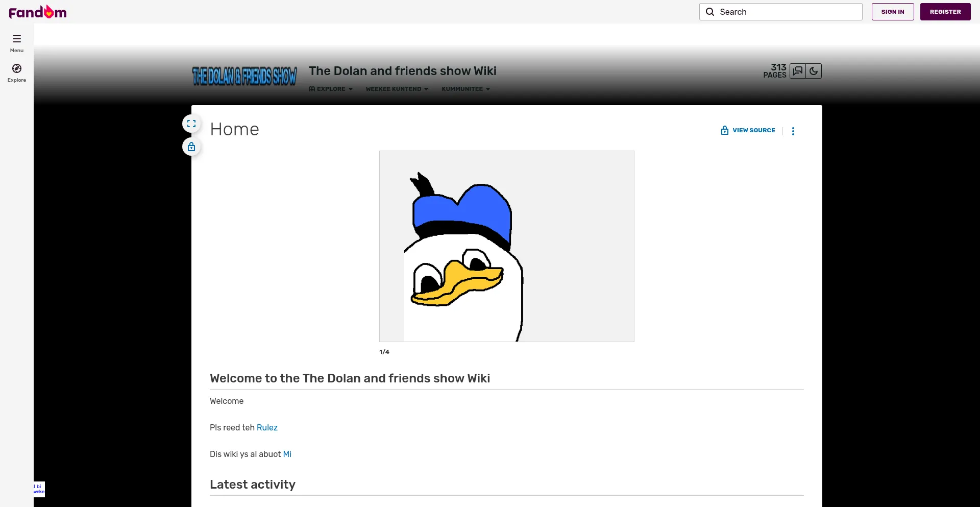The height and width of the screenshot is (507, 980).
Task: Click the search magnifier icon
Action: pyautogui.click(x=710, y=12)
